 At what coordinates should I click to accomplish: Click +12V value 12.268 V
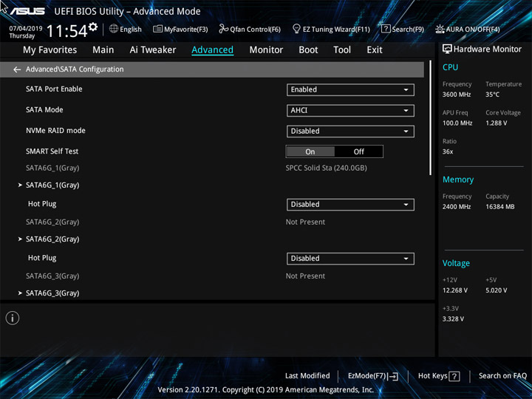(454, 290)
